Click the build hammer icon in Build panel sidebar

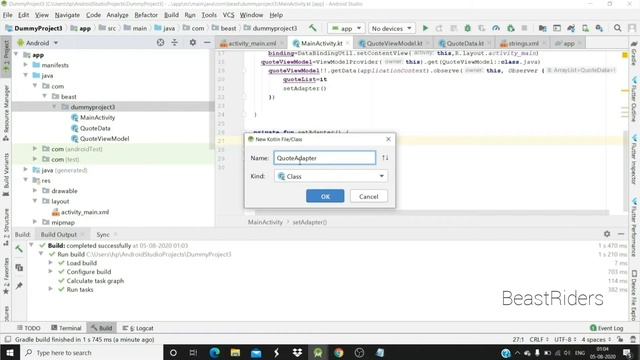(x=19, y=249)
